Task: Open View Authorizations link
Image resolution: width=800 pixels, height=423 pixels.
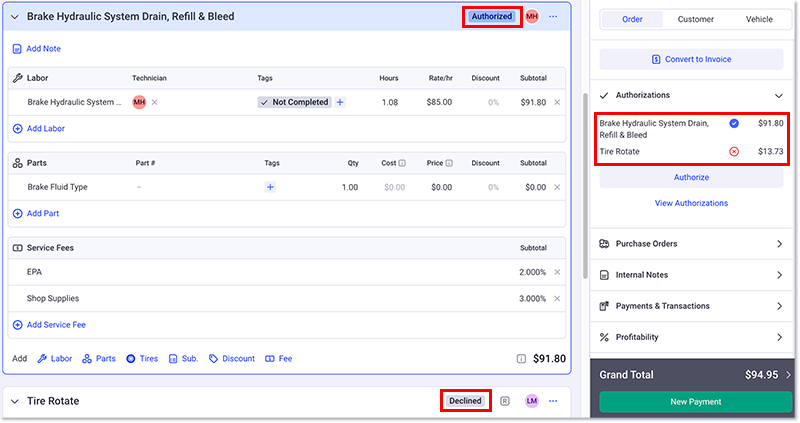Action: (x=691, y=203)
